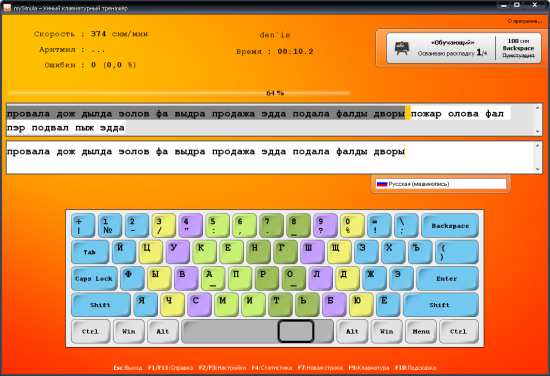Click the left Shift key
550x376 pixels.
coord(101,305)
